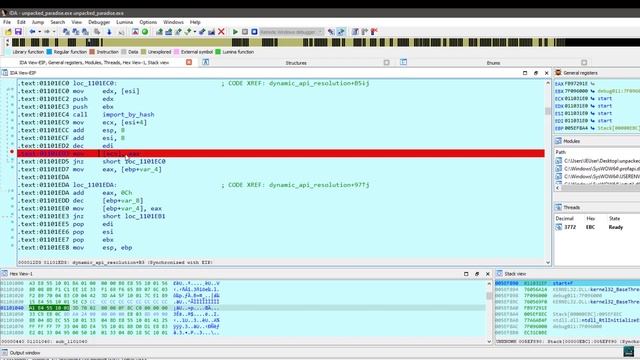Image resolution: width=640 pixels, height=360 pixels.
Task: Select the USERENV module row
Action: point(598,176)
